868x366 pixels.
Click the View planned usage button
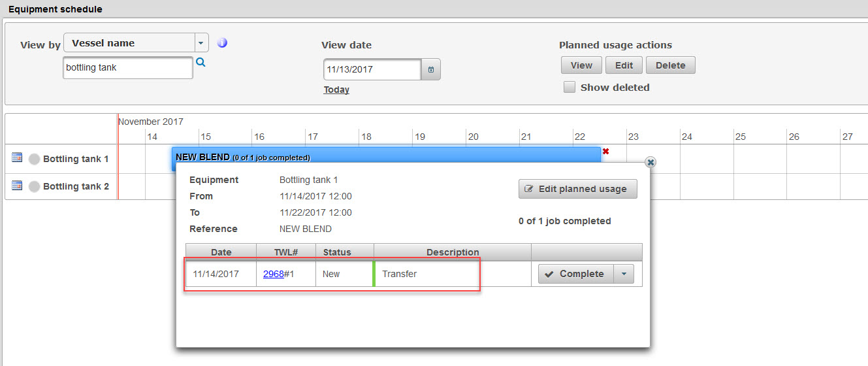tap(581, 65)
